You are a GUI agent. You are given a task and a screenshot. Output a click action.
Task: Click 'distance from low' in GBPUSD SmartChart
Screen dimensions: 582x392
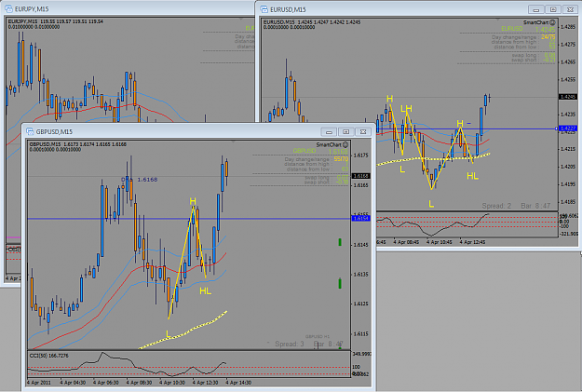tap(318, 169)
